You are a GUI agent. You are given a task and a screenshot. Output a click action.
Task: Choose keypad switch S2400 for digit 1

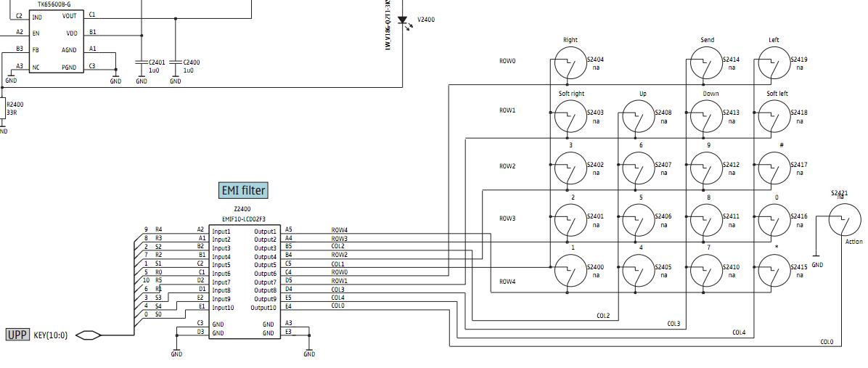pos(570,271)
